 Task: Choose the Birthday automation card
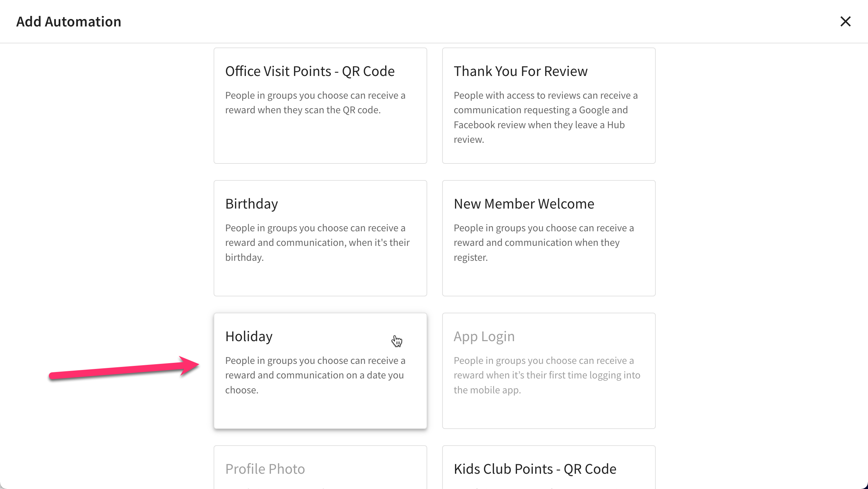pyautogui.click(x=320, y=238)
